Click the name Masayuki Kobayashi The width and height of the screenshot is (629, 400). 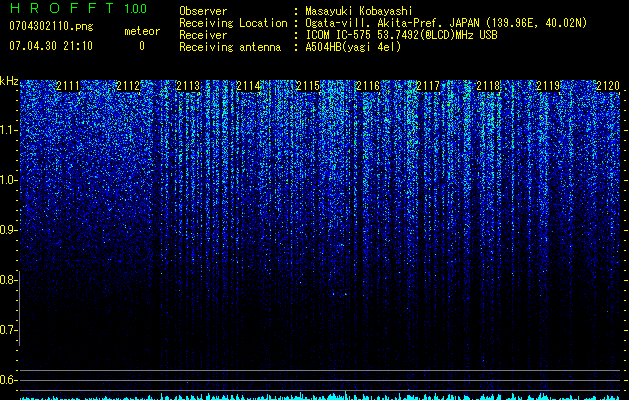[x=359, y=11]
